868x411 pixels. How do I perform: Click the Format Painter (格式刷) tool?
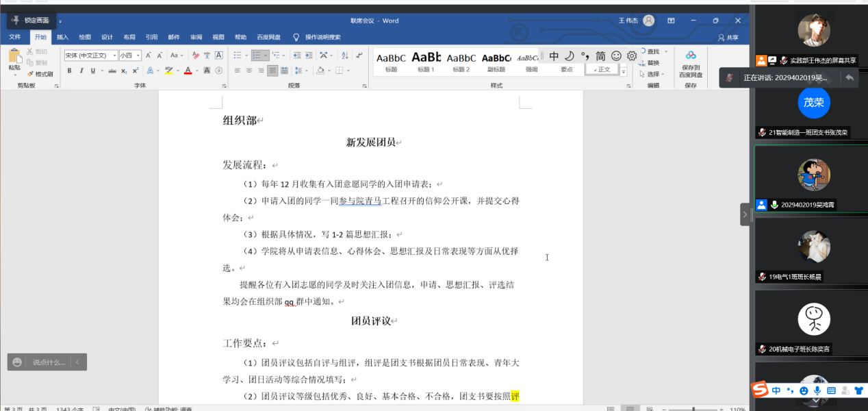click(x=40, y=74)
